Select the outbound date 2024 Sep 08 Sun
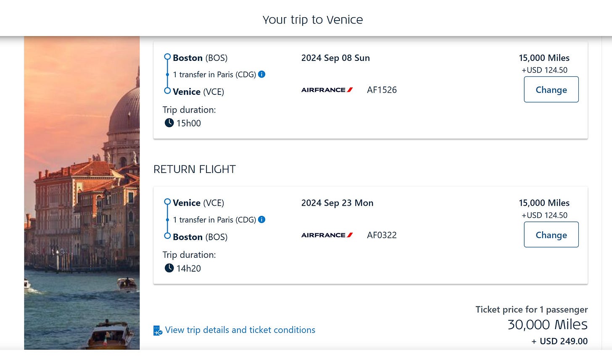 [335, 58]
